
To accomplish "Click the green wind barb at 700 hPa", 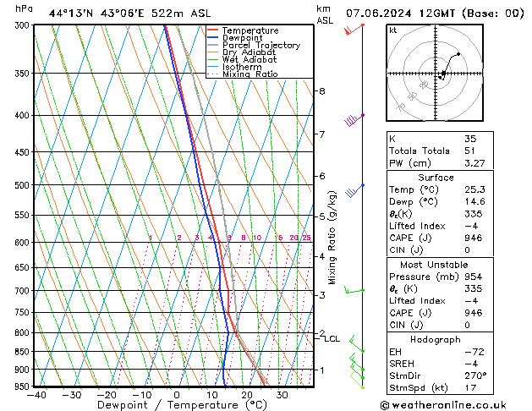I will (354, 290).
